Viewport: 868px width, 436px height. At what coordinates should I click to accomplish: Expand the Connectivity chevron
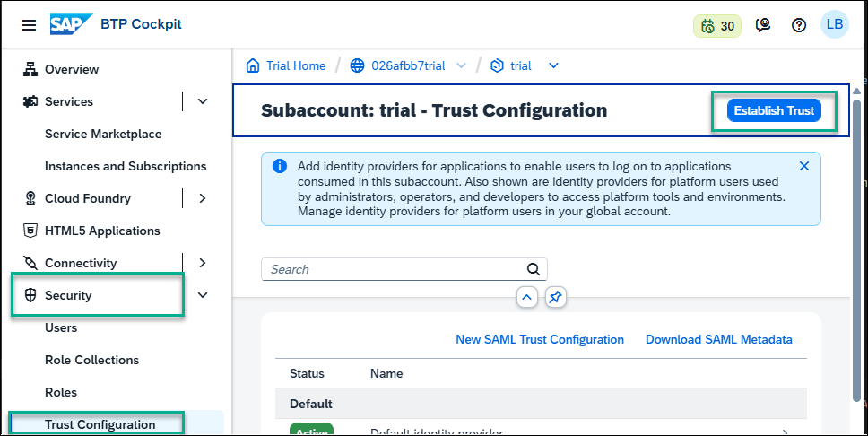tap(203, 263)
